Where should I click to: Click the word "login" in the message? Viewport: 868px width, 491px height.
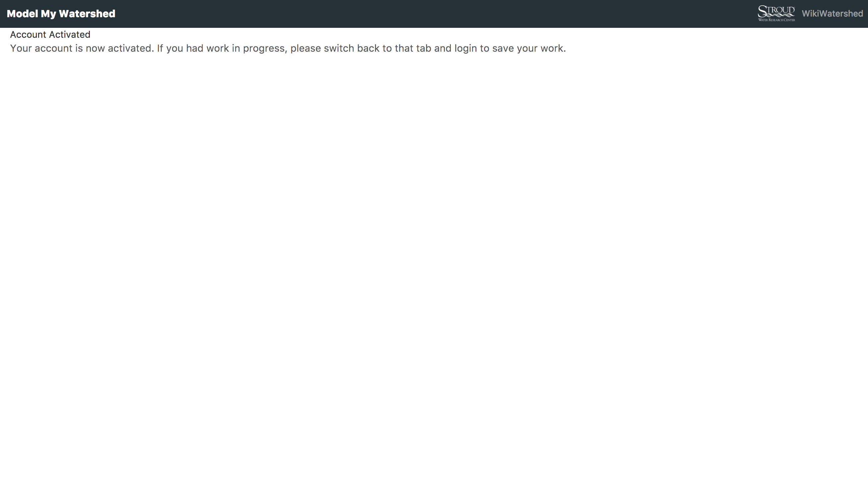(x=465, y=49)
